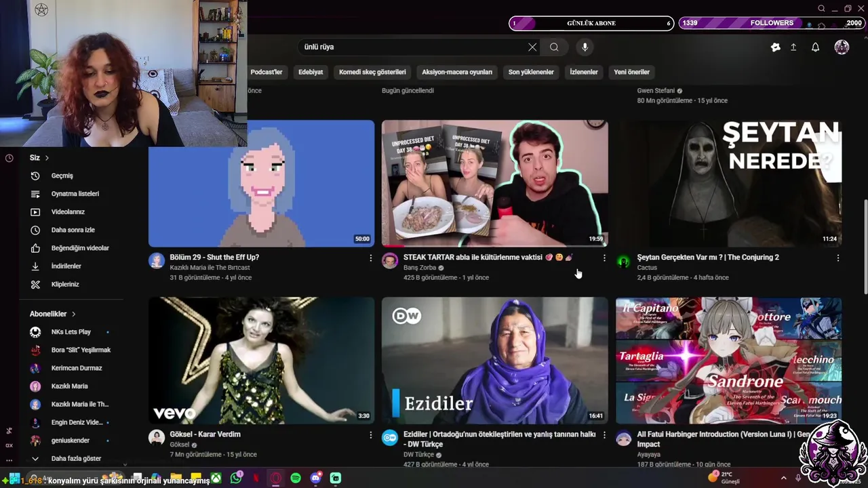The width and height of the screenshot is (868, 488).
Task: Select the Edebiyat filter chip
Action: (x=311, y=72)
